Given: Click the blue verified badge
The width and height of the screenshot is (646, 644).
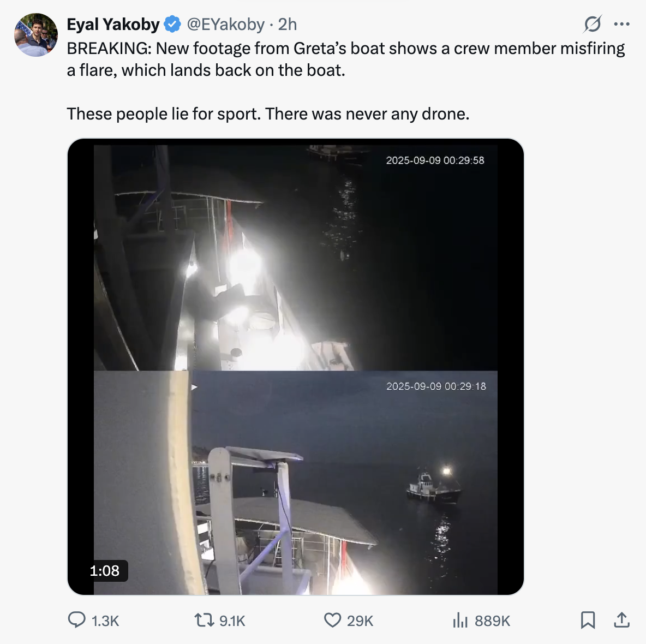Looking at the screenshot, I should pyautogui.click(x=172, y=25).
